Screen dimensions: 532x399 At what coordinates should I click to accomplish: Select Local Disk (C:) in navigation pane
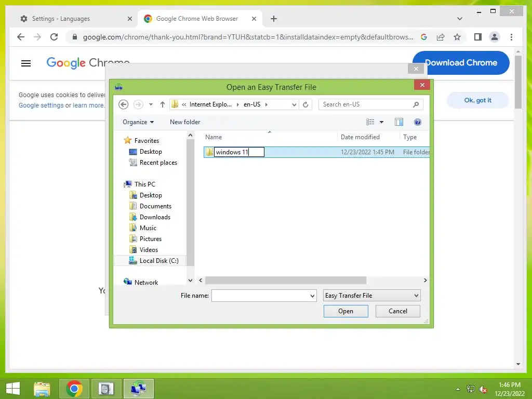(150, 261)
